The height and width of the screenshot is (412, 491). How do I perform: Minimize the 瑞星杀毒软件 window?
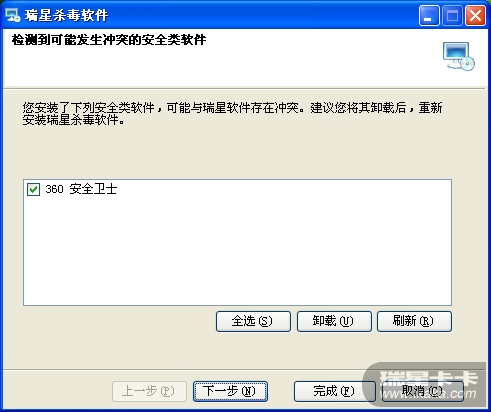click(x=429, y=15)
